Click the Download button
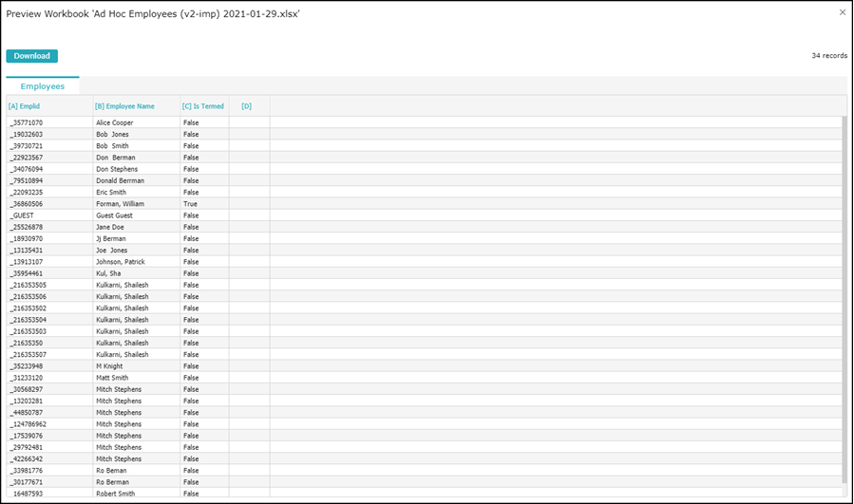This screenshot has width=854, height=504. (x=31, y=56)
